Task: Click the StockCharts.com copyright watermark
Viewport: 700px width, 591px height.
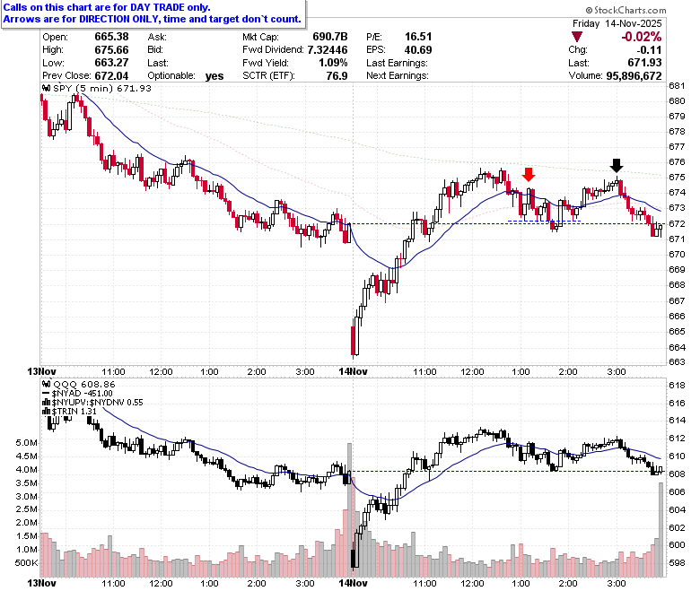Action: (626, 10)
